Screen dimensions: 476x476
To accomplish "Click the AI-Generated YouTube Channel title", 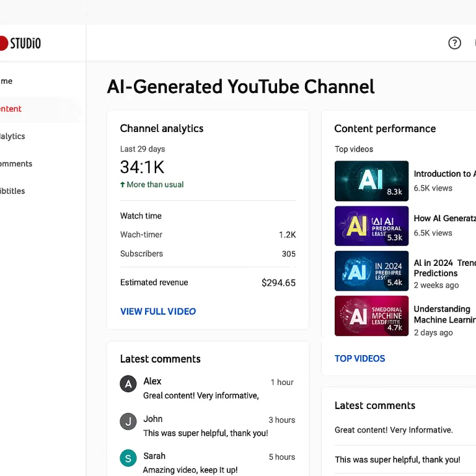I will click(240, 87).
